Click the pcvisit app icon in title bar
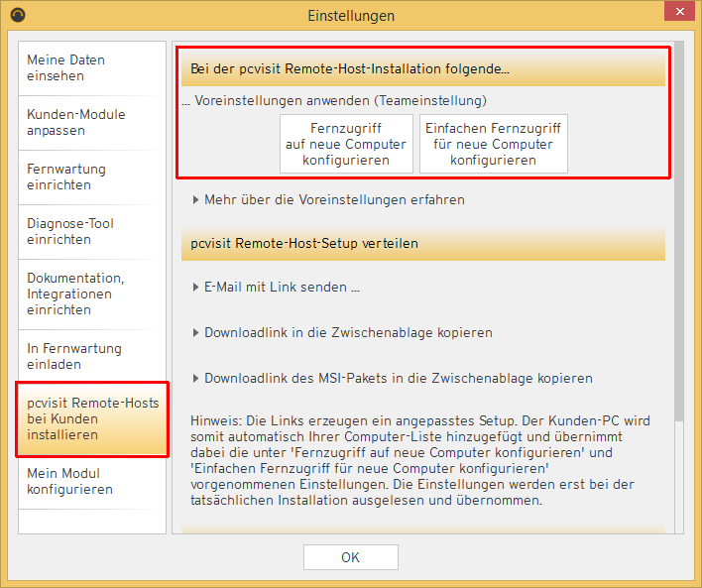This screenshot has height=588, width=702. (x=18, y=15)
